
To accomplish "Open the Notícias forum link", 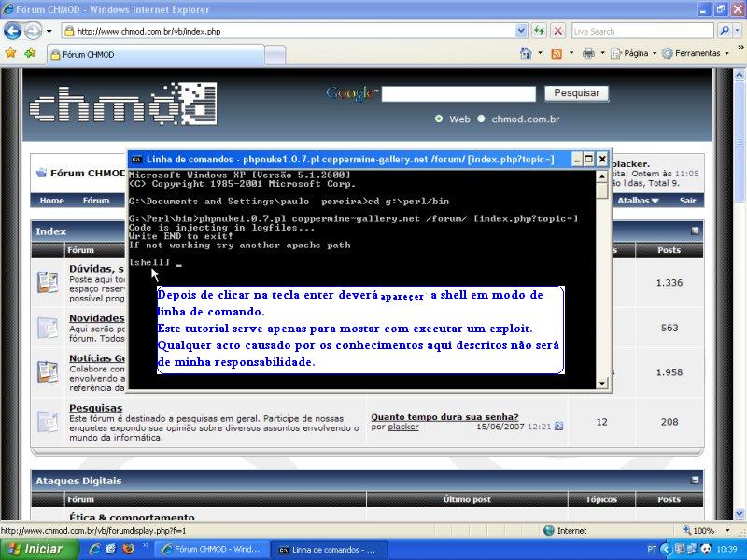I will (97, 358).
